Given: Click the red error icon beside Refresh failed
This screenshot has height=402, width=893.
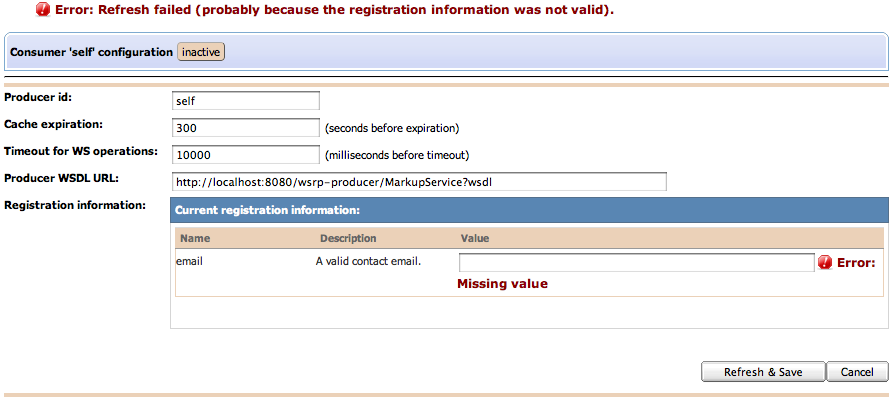Looking at the screenshot, I should coord(43,10).
